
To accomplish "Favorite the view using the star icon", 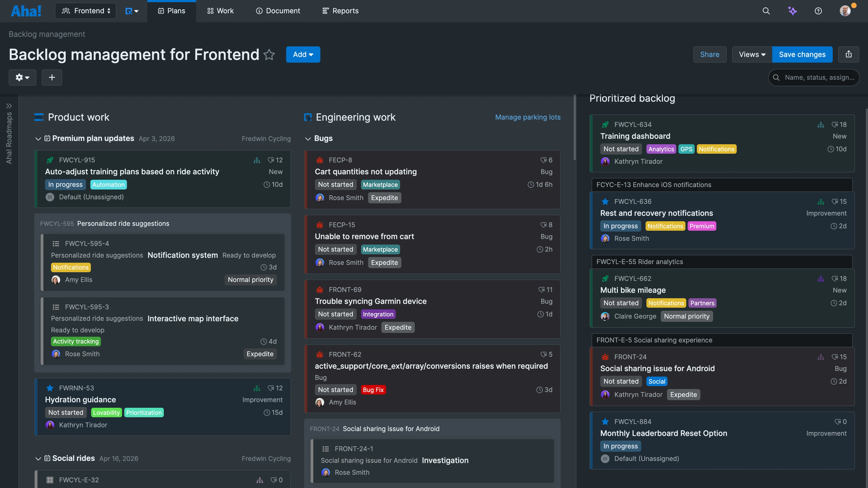I will pos(269,55).
